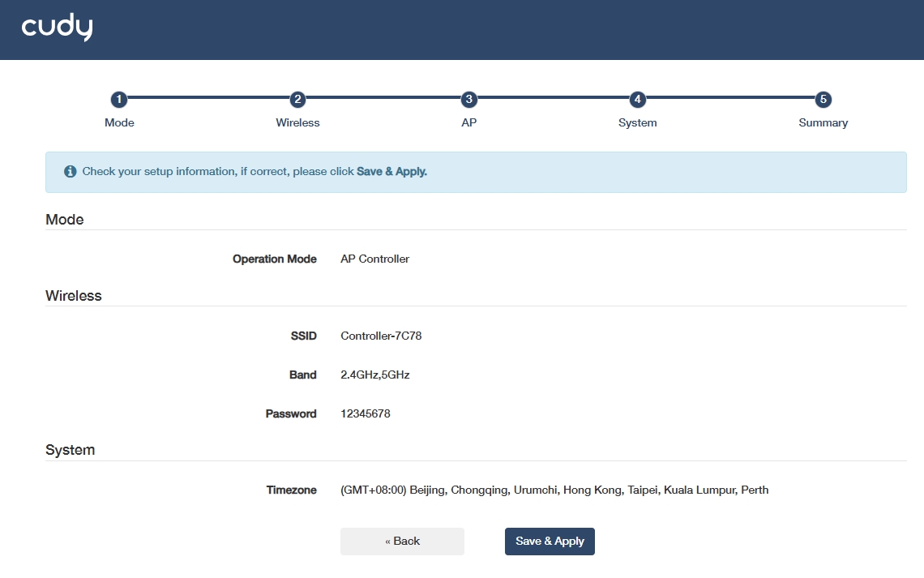Click the Timezone field label
The width and height of the screenshot is (924, 578).
tap(292, 490)
